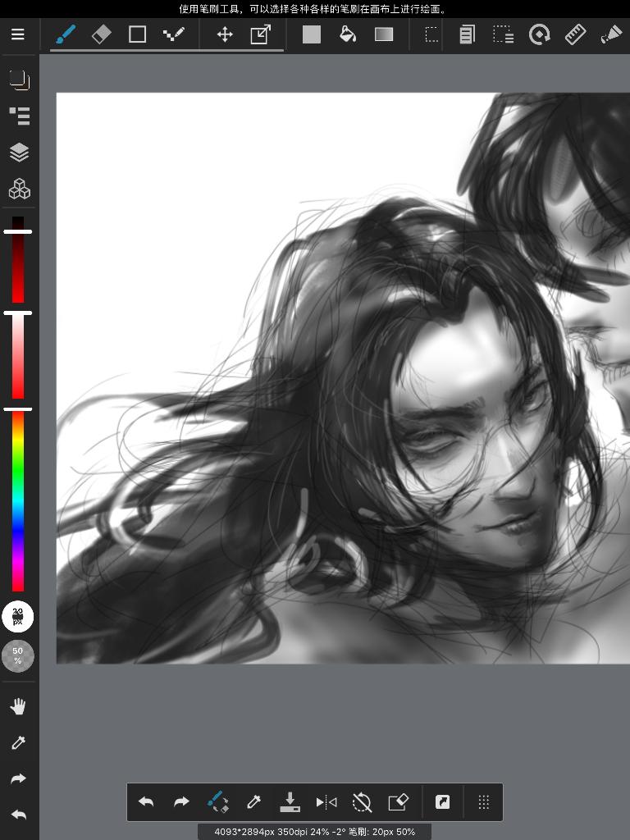Screen dimensions: 630x840
Task: Open the document pages icon
Action: pyautogui.click(x=467, y=34)
